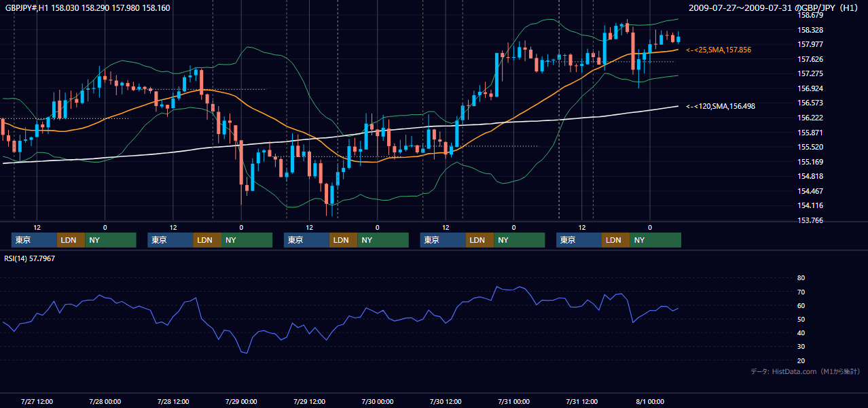This screenshot has height=408, width=868.
Task: Select the rightmost 東京 session block
Action: pos(579,240)
